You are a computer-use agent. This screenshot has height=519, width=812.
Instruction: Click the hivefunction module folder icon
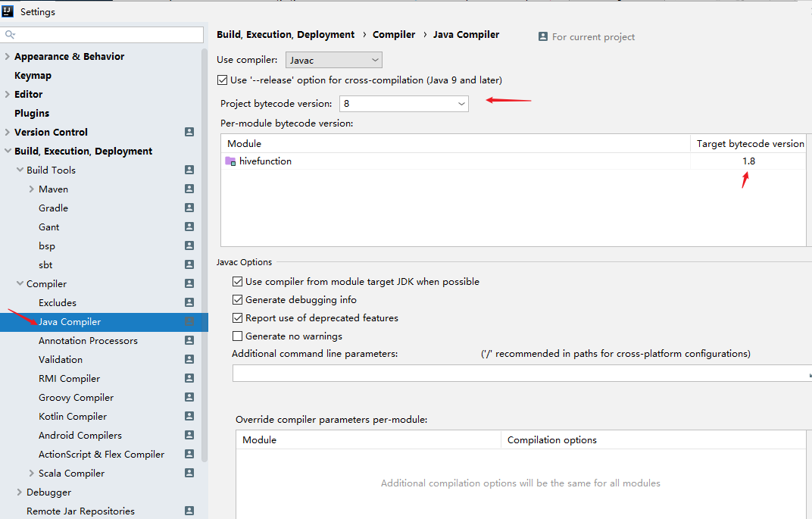[x=230, y=161]
